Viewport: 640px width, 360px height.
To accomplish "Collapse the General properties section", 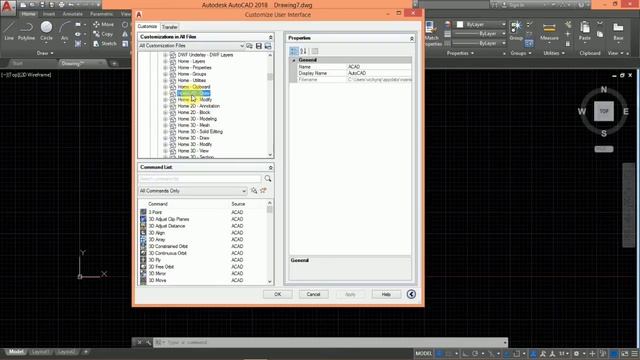I will [x=293, y=60].
